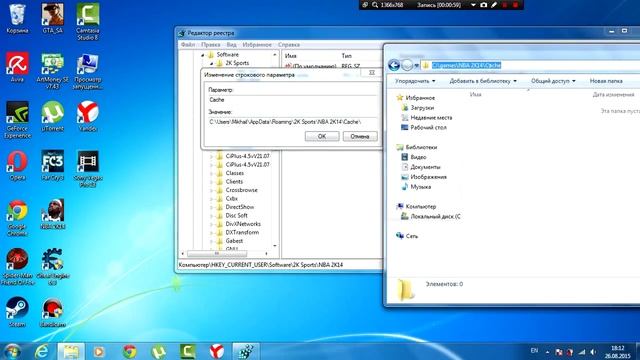This screenshot has width=640, height=360.
Task: Expand the Classes registry key
Action: [x=211, y=173]
